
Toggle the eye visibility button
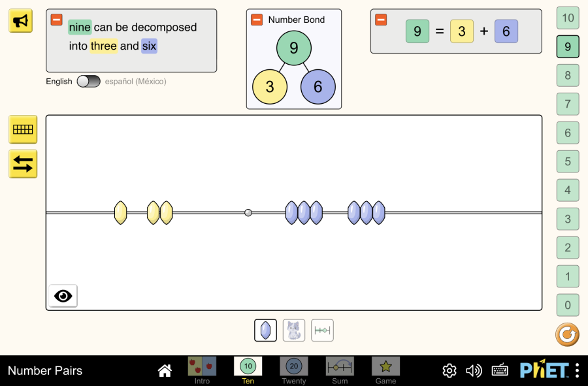pyautogui.click(x=63, y=296)
